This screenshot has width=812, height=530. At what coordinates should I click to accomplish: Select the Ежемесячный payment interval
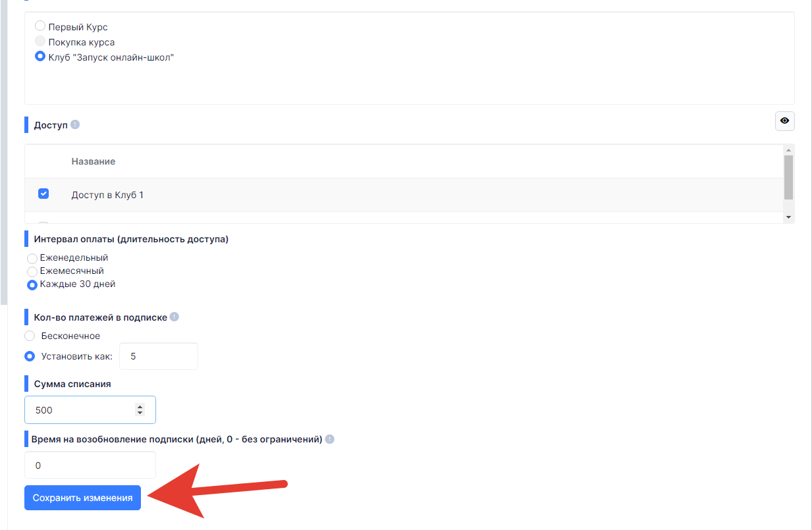click(x=32, y=272)
